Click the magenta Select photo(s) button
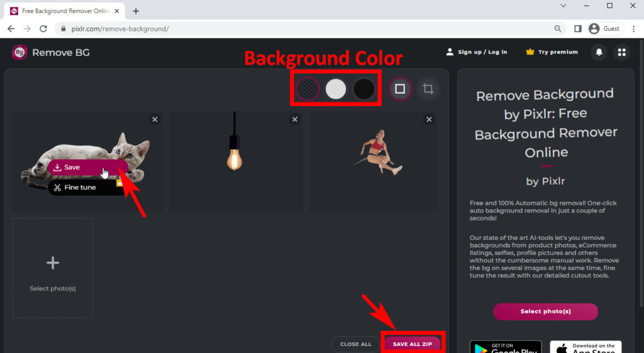 pyautogui.click(x=545, y=312)
